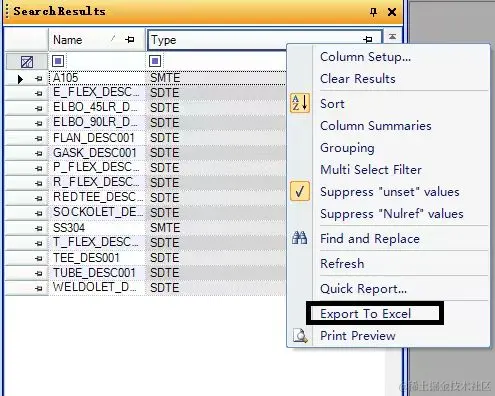Click the row pin icon for TEE_DES001
This screenshot has width=495, height=396.
pyautogui.click(x=39, y=259)
